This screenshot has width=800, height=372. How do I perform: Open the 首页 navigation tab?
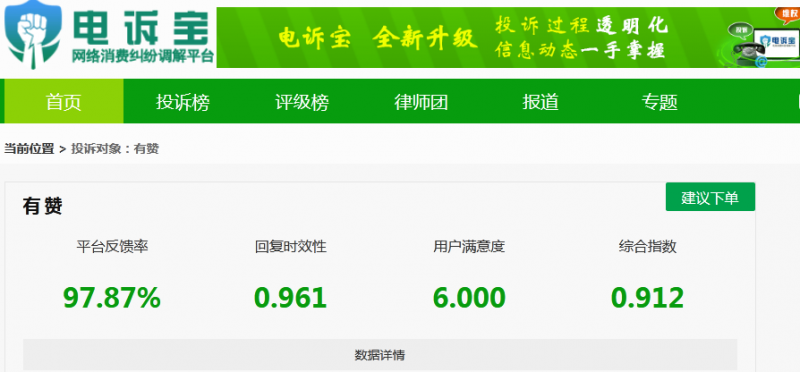(64, 102)
